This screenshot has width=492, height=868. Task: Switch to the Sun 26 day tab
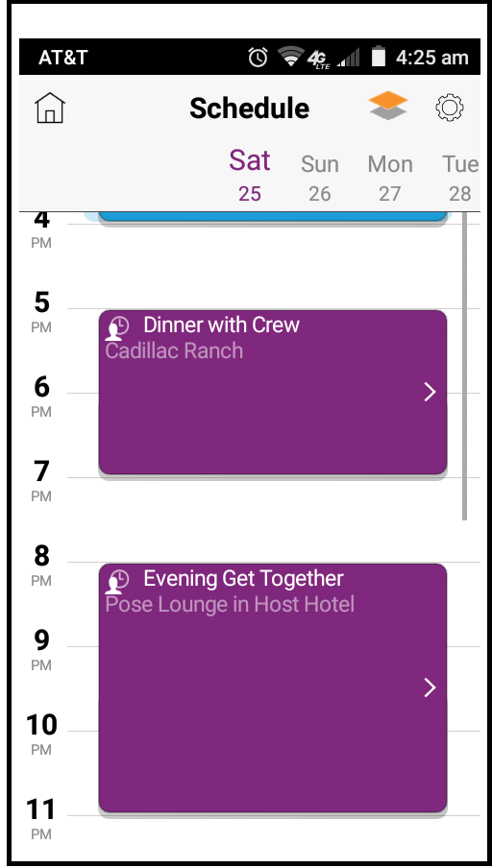[x=320, y=179]
